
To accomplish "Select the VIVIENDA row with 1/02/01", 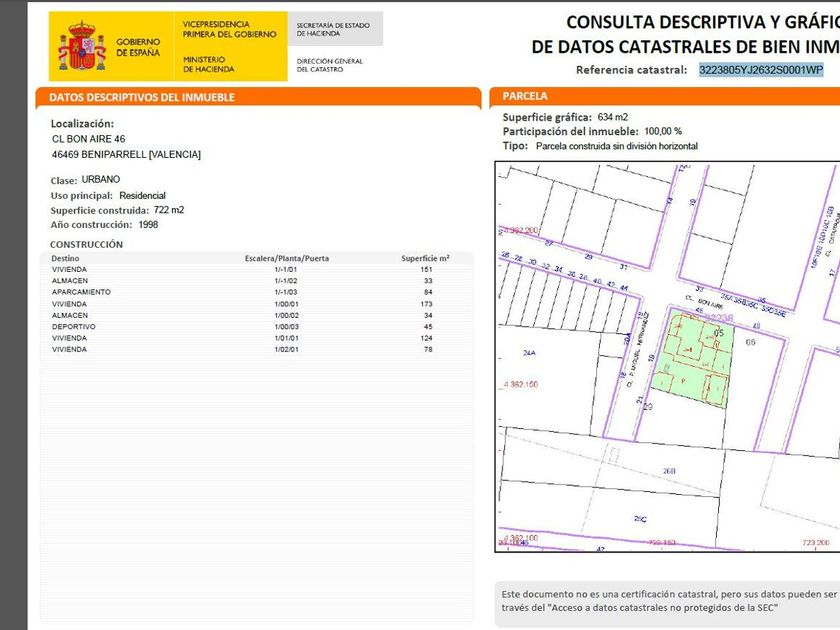I will (x=256, y=349).
